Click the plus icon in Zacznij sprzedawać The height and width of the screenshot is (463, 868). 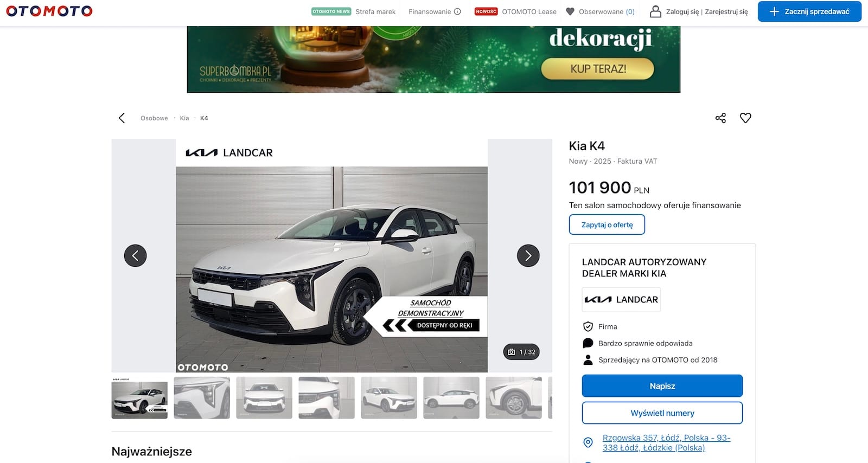click(x=774, y=11)
